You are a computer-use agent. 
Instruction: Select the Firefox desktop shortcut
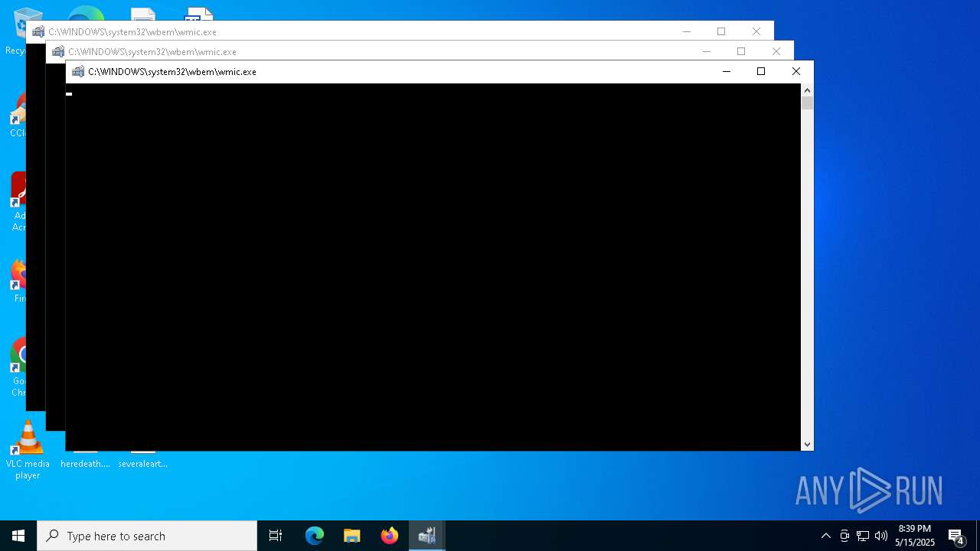pos(18,280)
